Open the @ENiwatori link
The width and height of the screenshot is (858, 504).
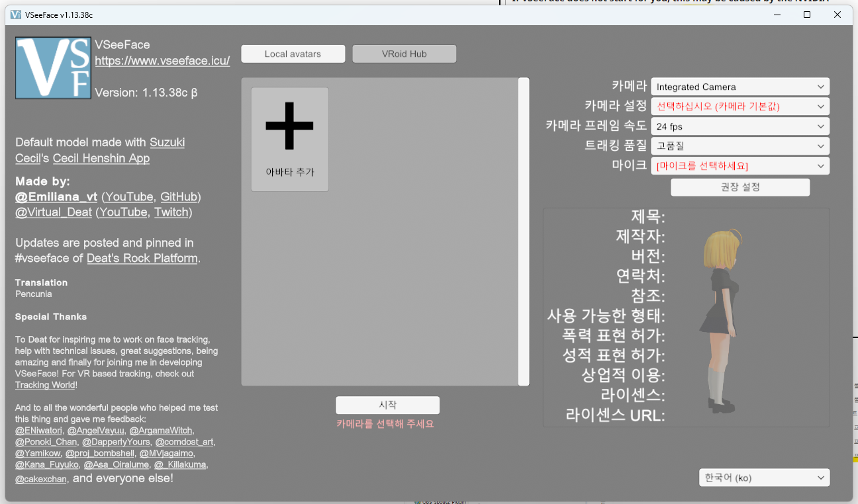(38, 431)
